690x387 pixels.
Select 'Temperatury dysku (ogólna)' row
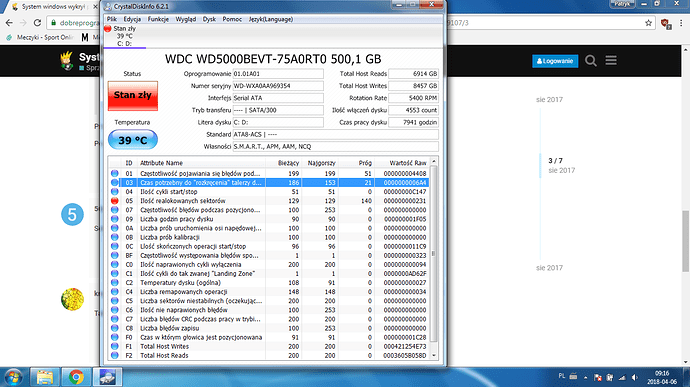coord(269,283)
